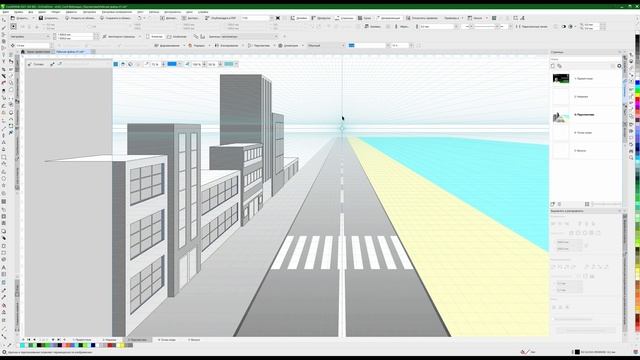640x360 pixels.
Task: Click the black outline color indicator in the status bar
Action: [x=577, y=352]
